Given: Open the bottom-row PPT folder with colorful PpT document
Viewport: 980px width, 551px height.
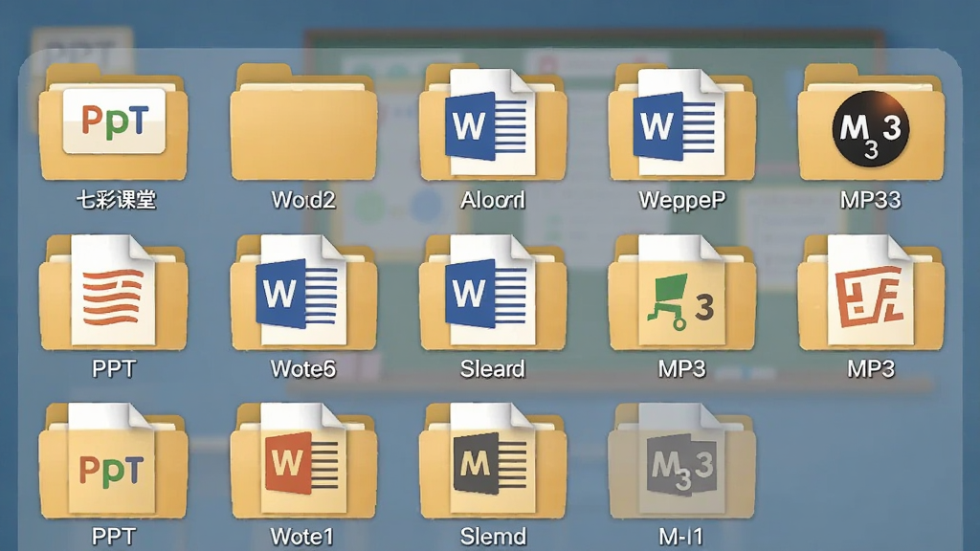Looking at the screenshot, I should [113, 461].
